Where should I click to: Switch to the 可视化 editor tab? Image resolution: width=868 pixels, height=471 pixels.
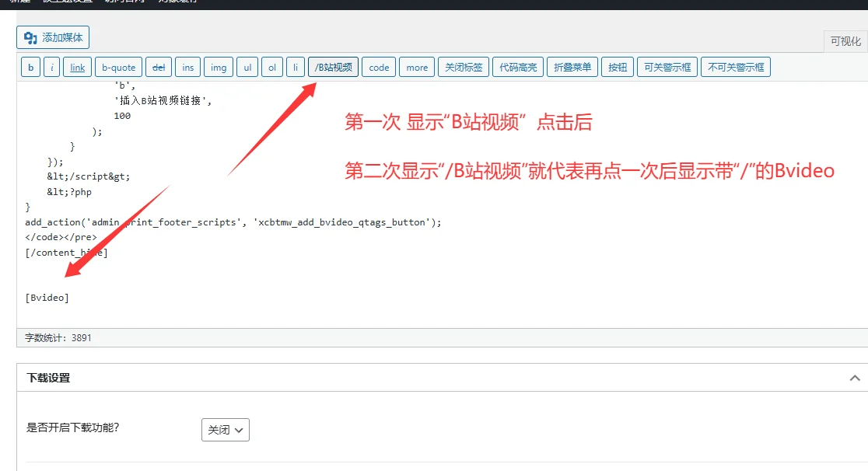tap(845, 42)
